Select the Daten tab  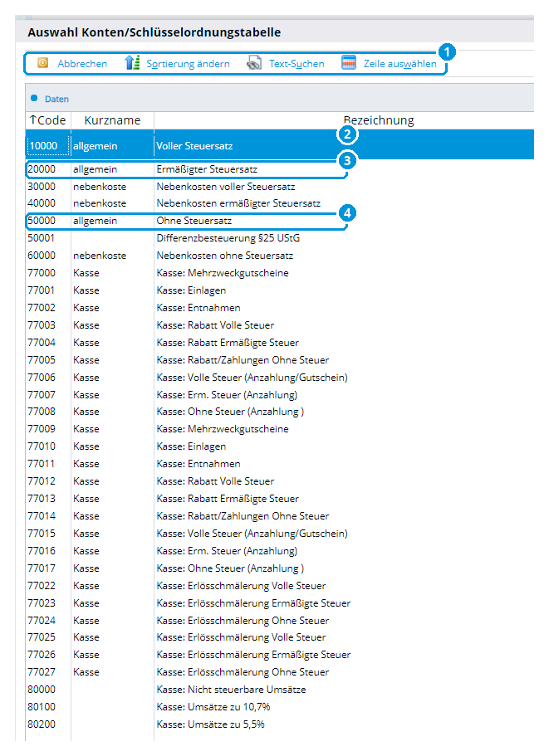57,99
